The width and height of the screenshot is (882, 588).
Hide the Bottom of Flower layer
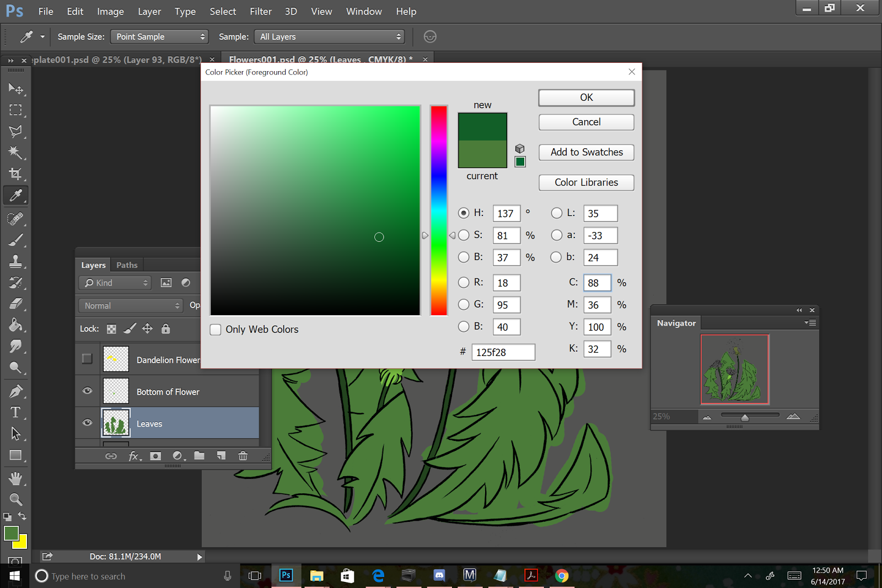[87, 391]
